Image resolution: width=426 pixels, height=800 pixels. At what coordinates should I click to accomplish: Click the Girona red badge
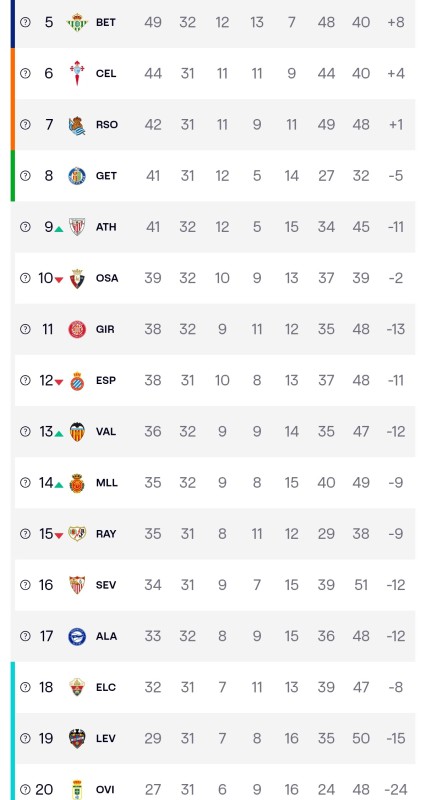pos(77,329)
